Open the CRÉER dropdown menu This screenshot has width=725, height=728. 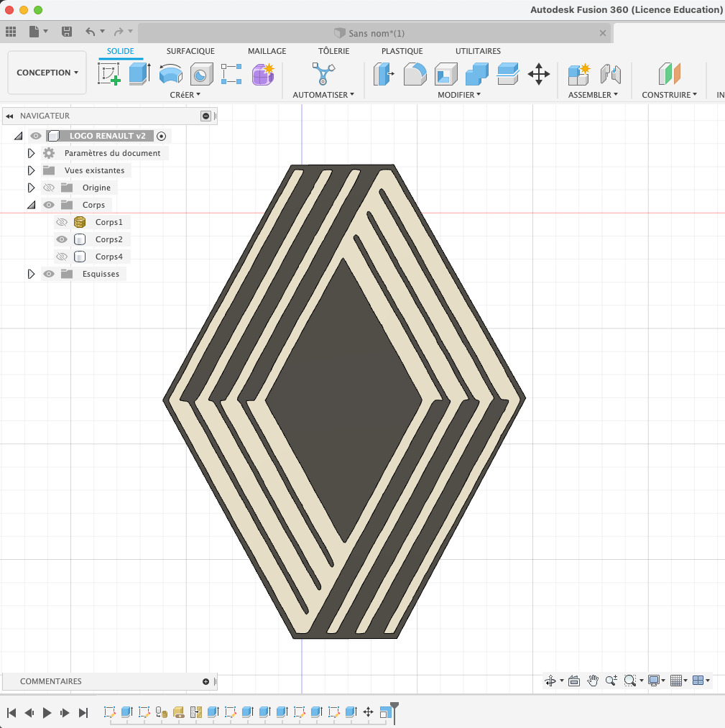coord(185,95)
